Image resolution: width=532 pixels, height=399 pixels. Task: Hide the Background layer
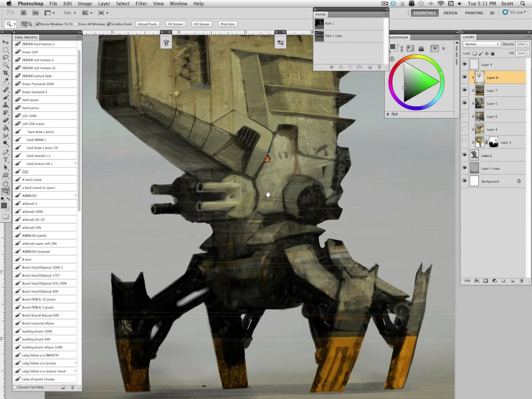click(x=465, y=181)
